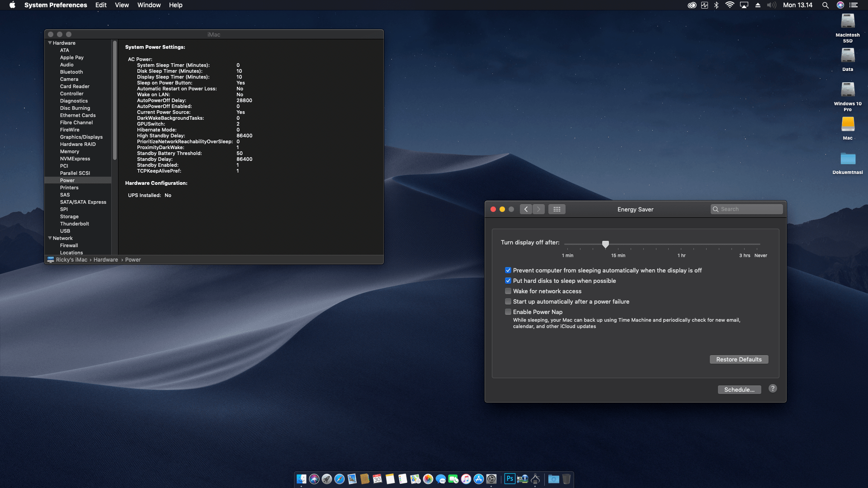The image size is (868, 488).
Task: Click the Creative Cloud menu bar icon
Action: point(692,5)
